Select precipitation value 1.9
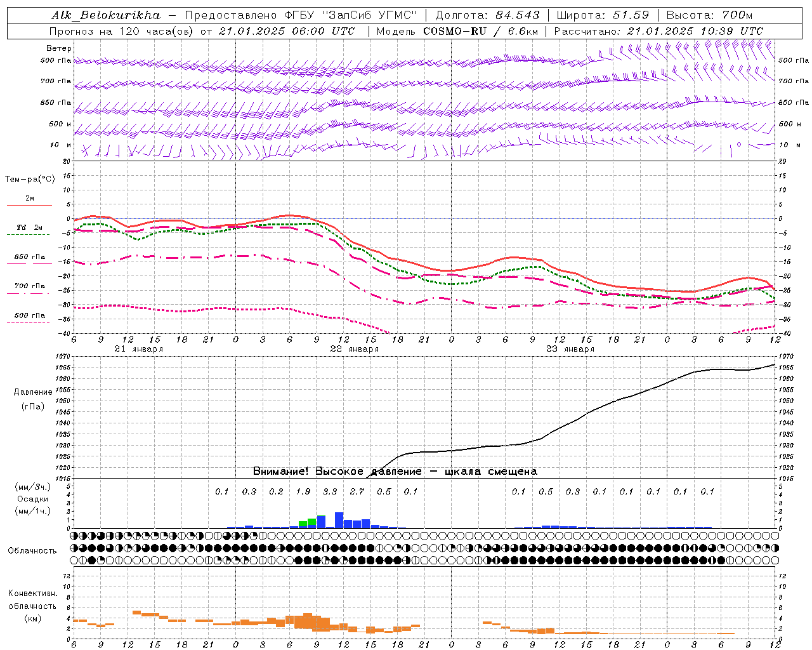 [x=303, y=491]
